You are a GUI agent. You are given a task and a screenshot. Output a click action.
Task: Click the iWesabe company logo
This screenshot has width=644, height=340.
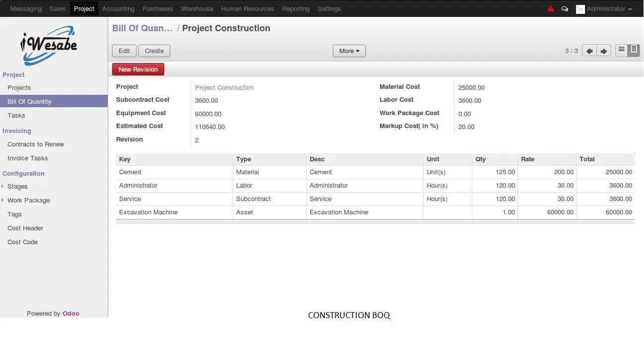click(x=49, y=45)
